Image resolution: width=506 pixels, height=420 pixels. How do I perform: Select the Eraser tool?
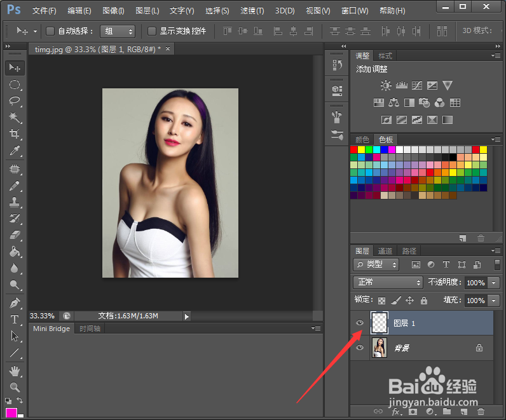pyautogui.click(x=15, y=235)
